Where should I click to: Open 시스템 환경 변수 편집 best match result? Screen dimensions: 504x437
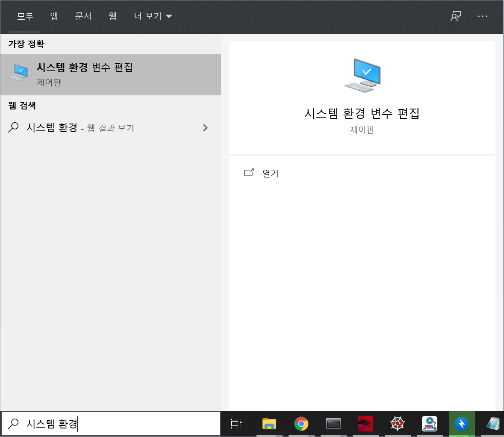click(111, 74)
